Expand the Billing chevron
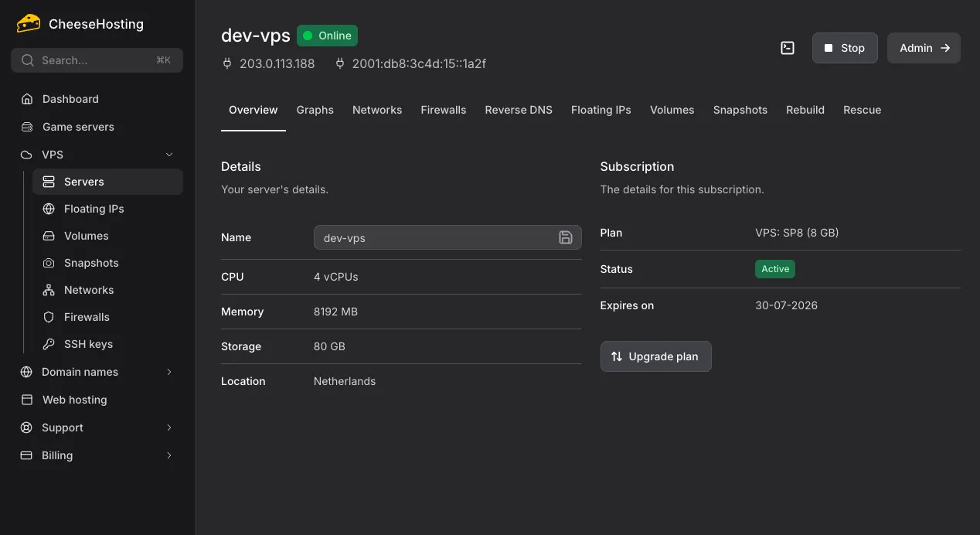The height and width of the screenshot is (535, 980). tap(169, 455)
